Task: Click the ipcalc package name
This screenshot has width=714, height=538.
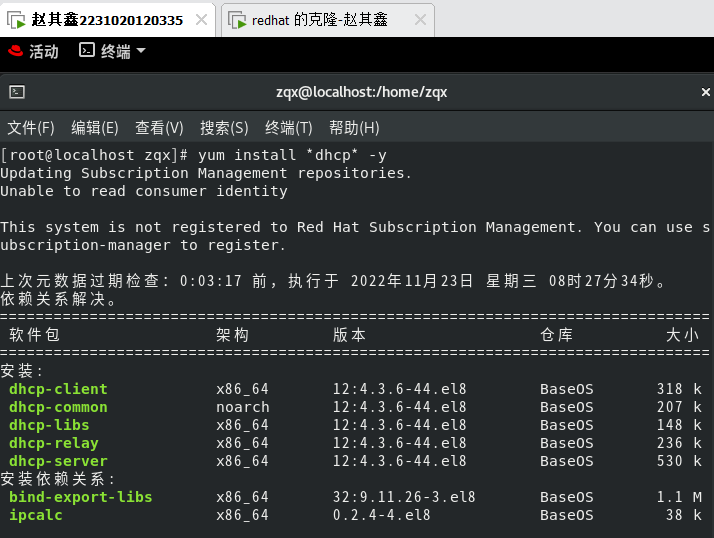Action: (36, 515)
